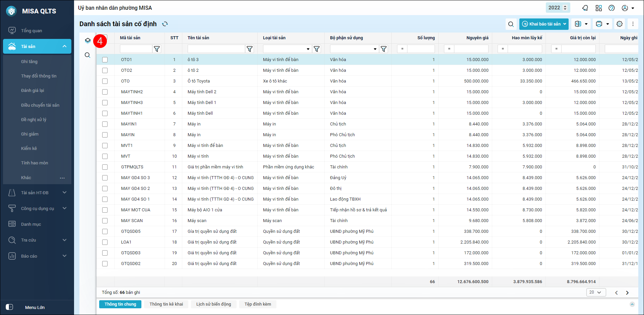Open the search icon in the top toolbar
Viewport: 644px width, 315px height.
pos(511,24)
